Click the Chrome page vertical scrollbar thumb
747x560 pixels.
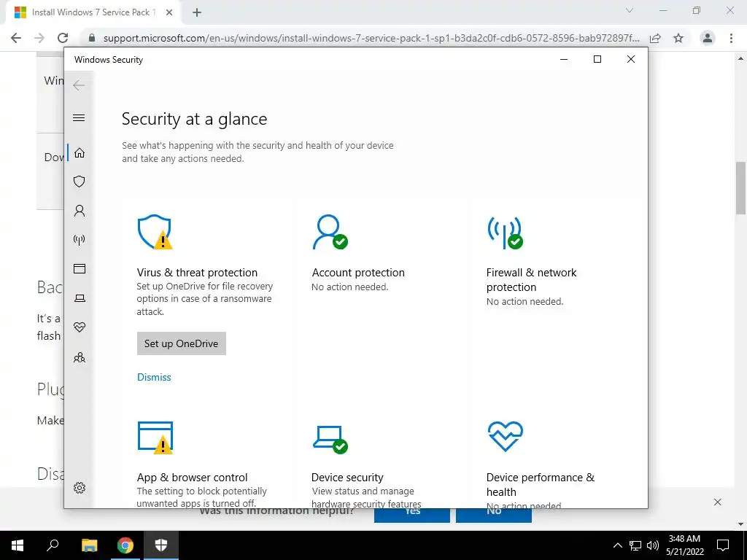741,188
